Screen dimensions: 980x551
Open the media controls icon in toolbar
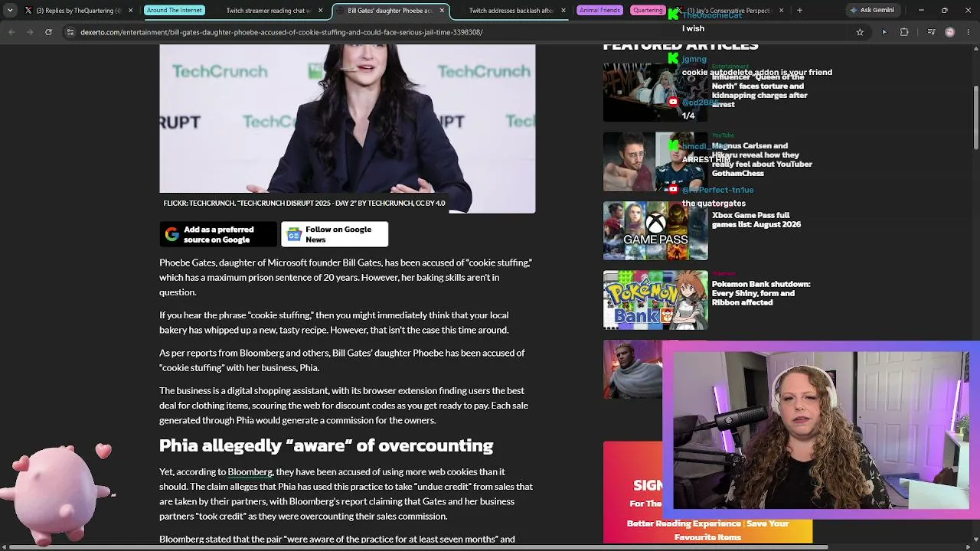point(931,32)
